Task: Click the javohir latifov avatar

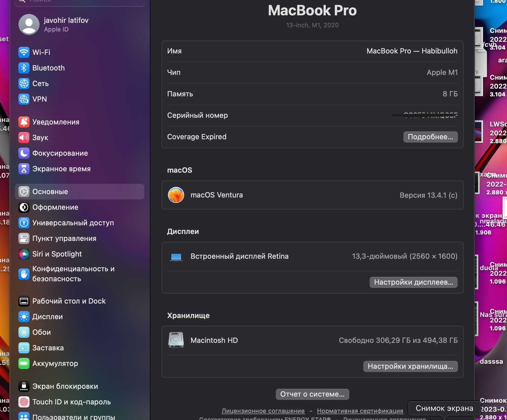Action: [x=29, y=25]
